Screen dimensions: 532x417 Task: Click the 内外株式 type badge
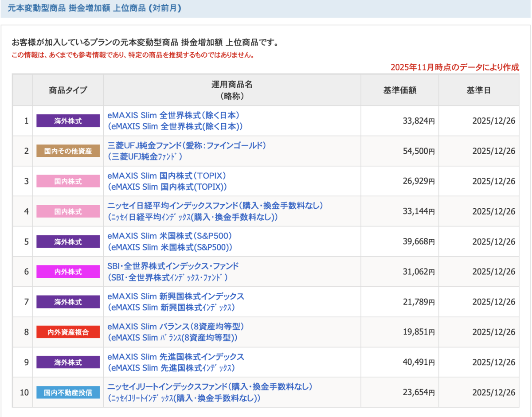[x=68, y=272]
